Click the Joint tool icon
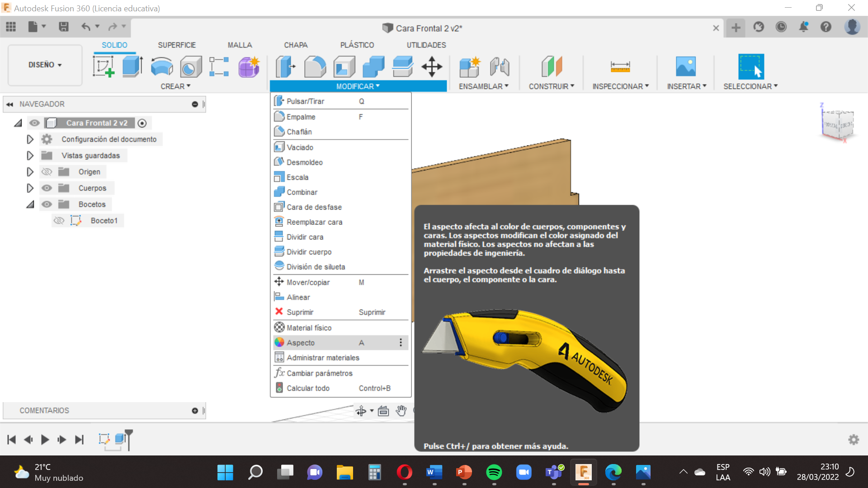The height and width of the screenshot is (488, 868). click(499, 67)
